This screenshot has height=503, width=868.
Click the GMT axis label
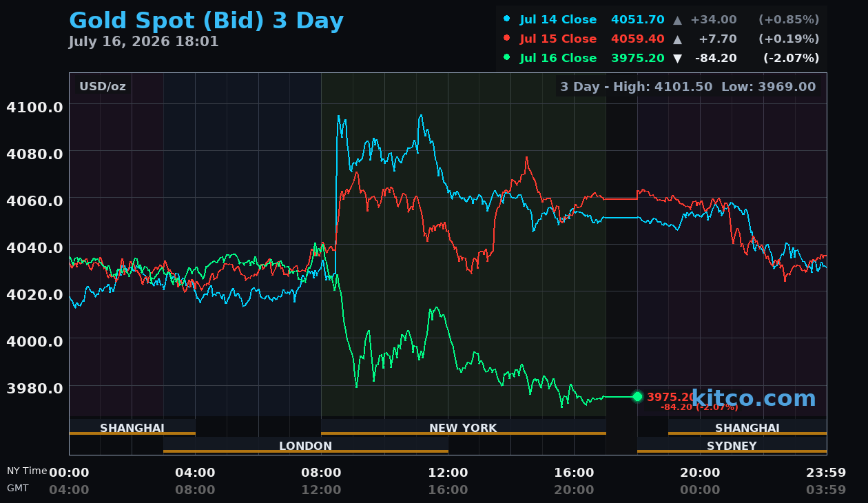click(x=18, y=488)
